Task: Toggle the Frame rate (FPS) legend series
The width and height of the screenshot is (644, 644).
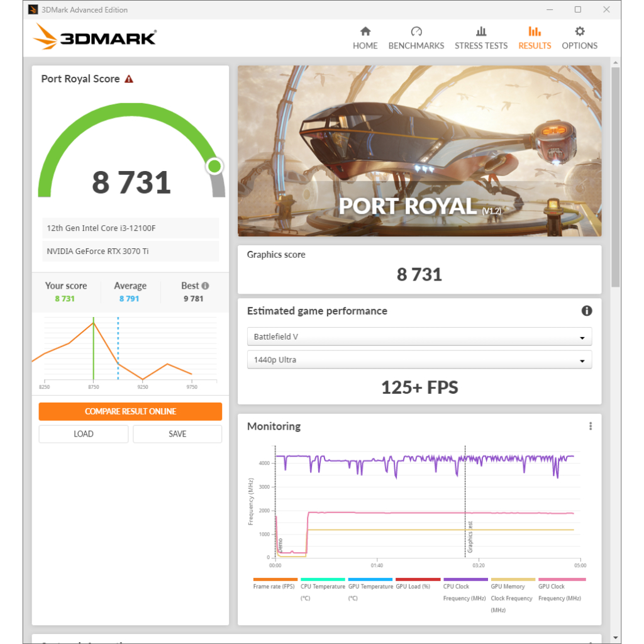Action: (274, 584)
